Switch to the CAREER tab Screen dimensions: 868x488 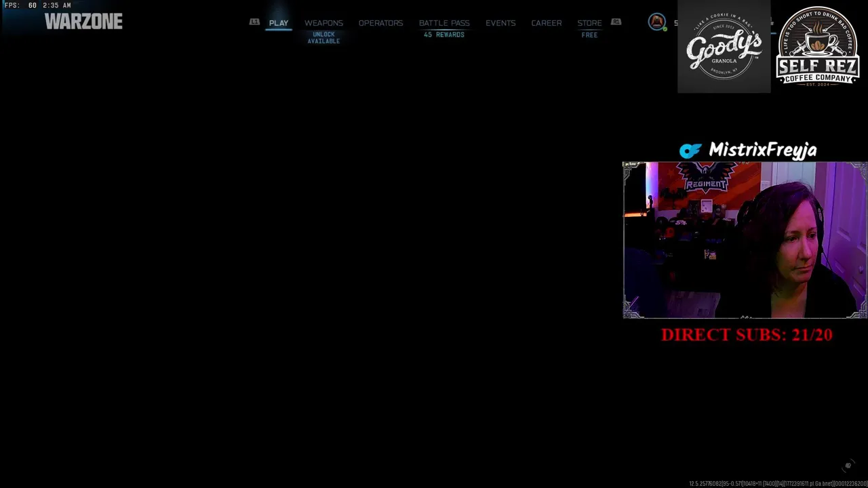(546, 23)
